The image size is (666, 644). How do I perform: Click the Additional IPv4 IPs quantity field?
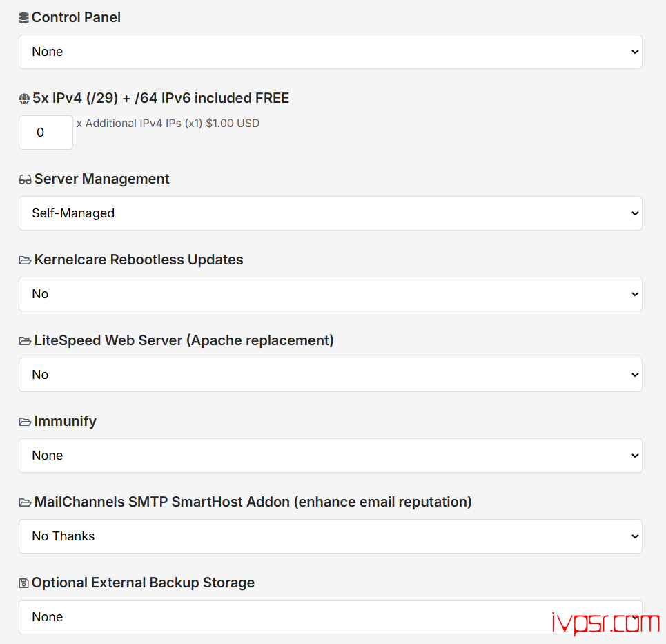46,133
